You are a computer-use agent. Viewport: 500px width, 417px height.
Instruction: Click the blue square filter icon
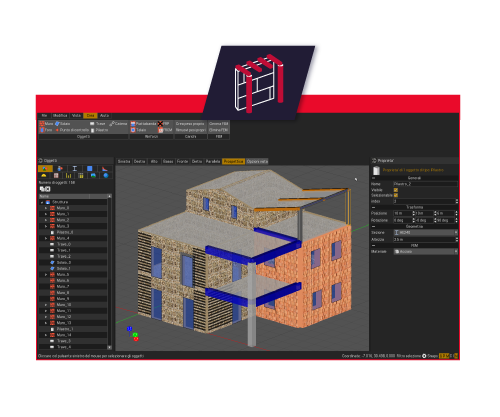(x=90, y=168)
